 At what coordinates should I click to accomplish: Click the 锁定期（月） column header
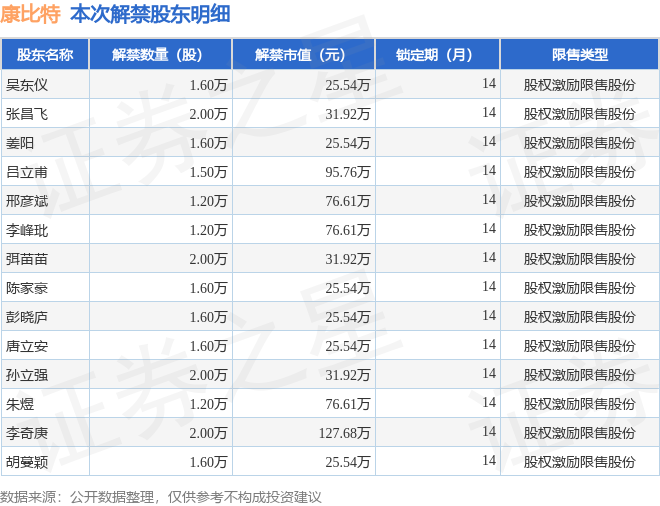coord(437,54)
